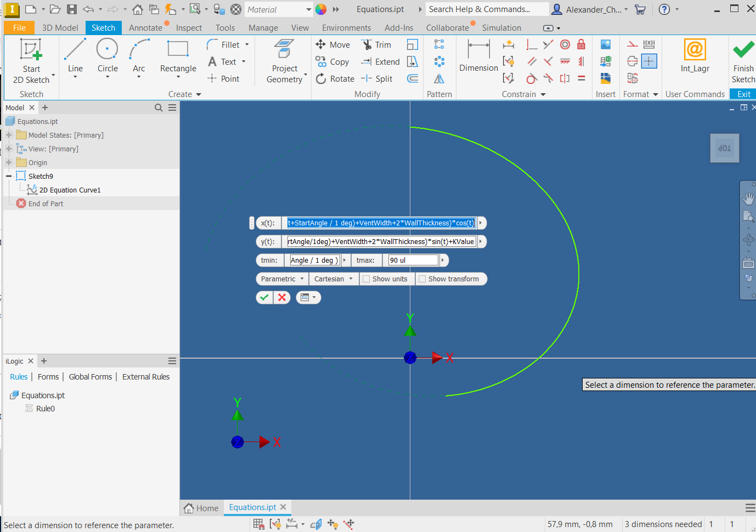Click Finish Sketch green checkmark
The width and height of the screenshot is (756, 532).
pos(743,50)
